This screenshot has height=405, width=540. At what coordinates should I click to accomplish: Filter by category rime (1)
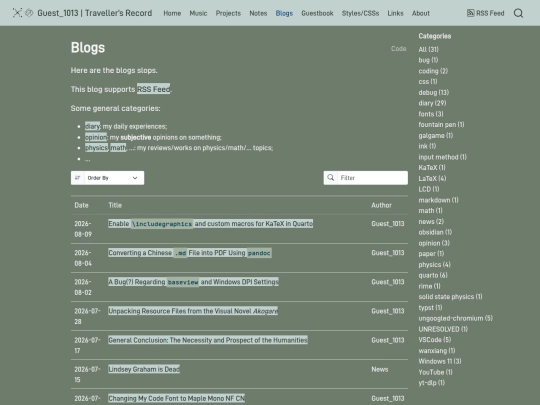tap(429, 286)
